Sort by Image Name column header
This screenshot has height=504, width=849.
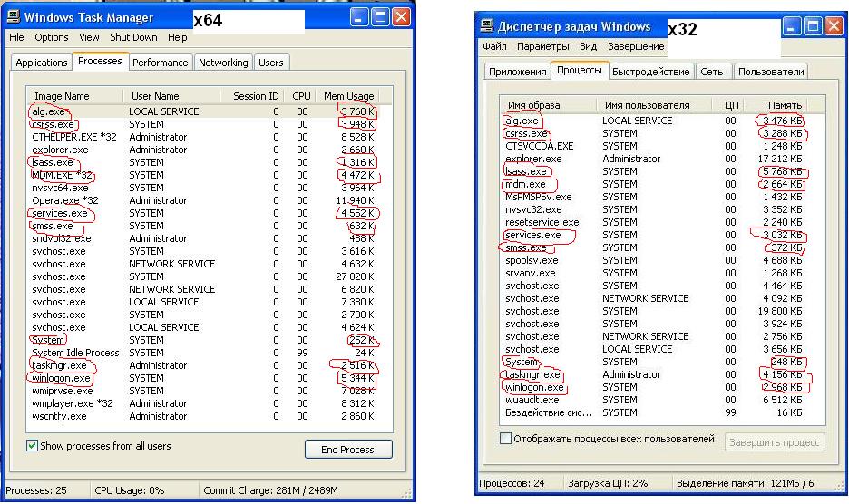74,96
